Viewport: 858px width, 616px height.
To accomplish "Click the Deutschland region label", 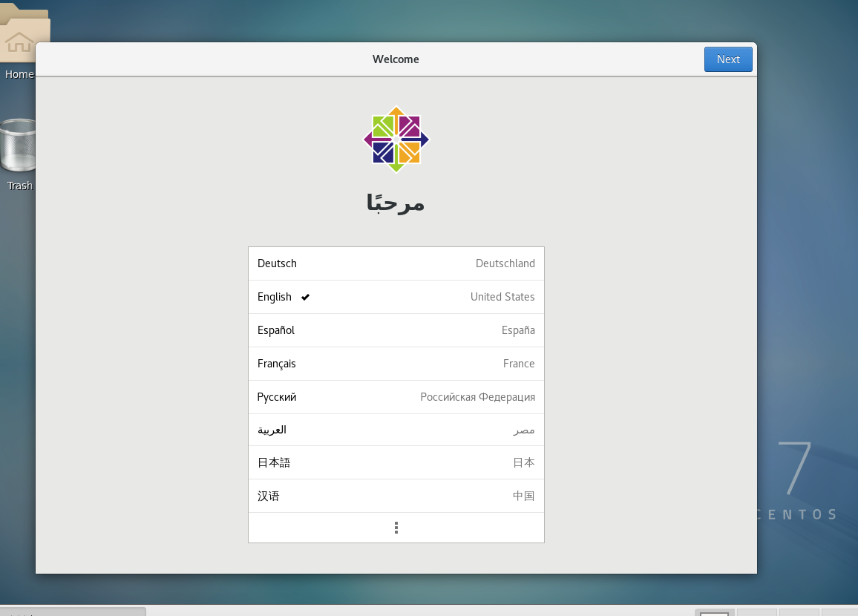I will click(505, 263).
